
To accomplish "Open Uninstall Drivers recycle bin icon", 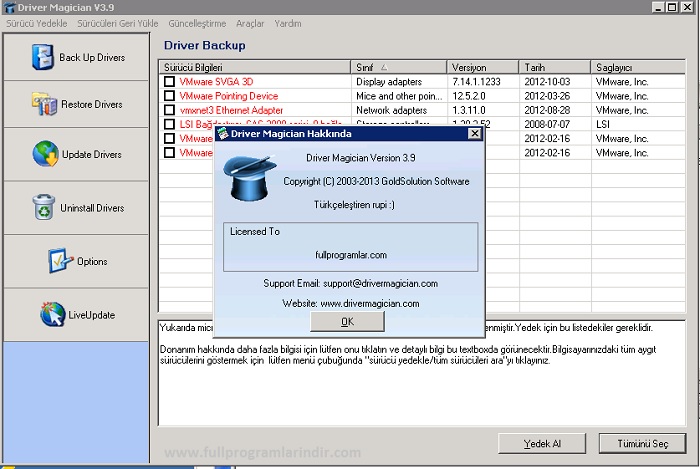I will pos(44,208).
